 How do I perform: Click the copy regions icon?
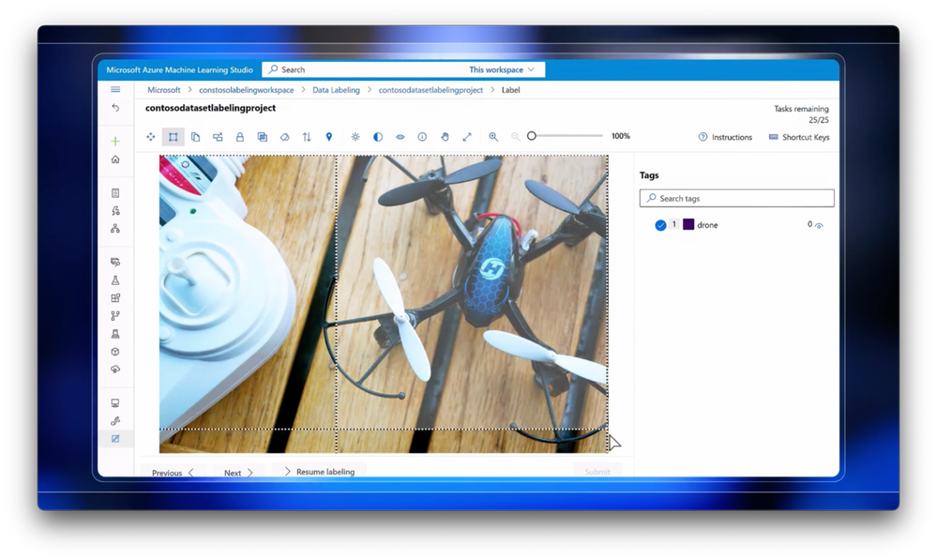[x=195, y=137]
